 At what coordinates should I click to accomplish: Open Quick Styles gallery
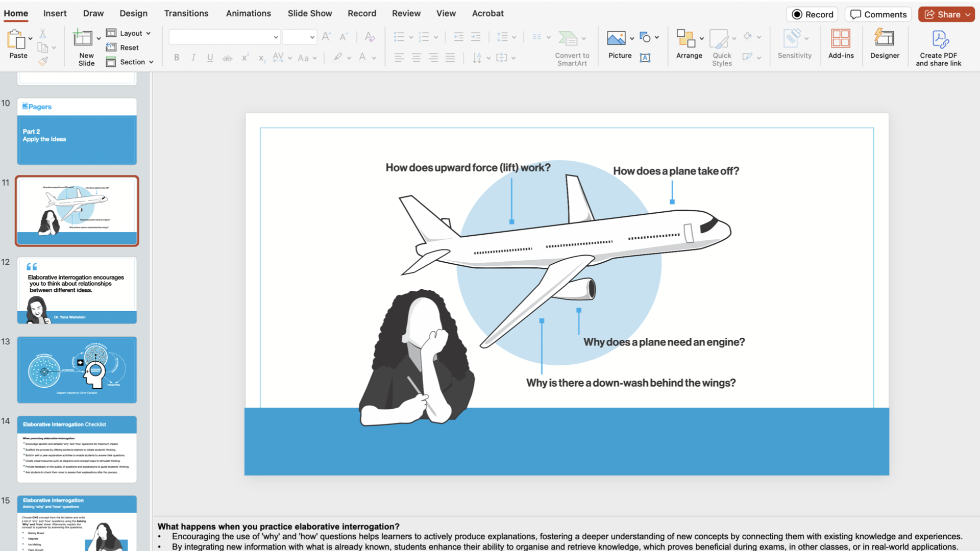coord(722,47)
